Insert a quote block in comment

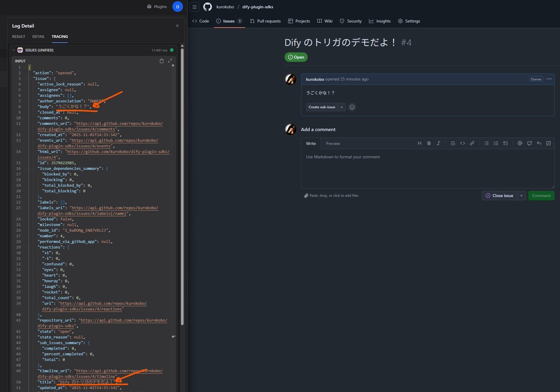(453, 143)
